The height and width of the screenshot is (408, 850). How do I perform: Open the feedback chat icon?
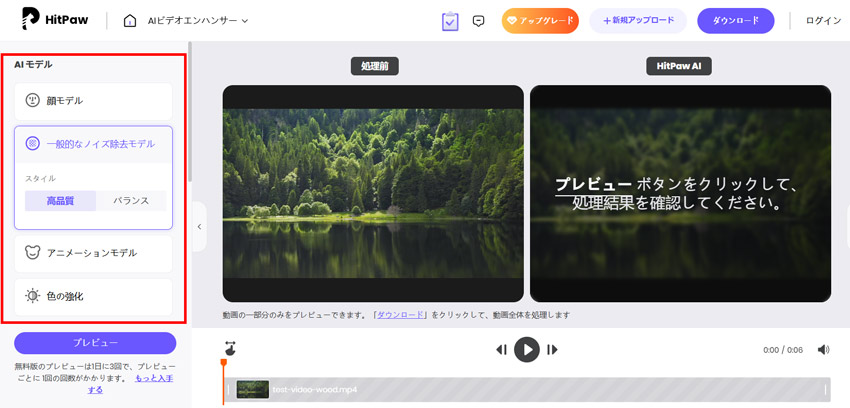click(x=478, y=21)
